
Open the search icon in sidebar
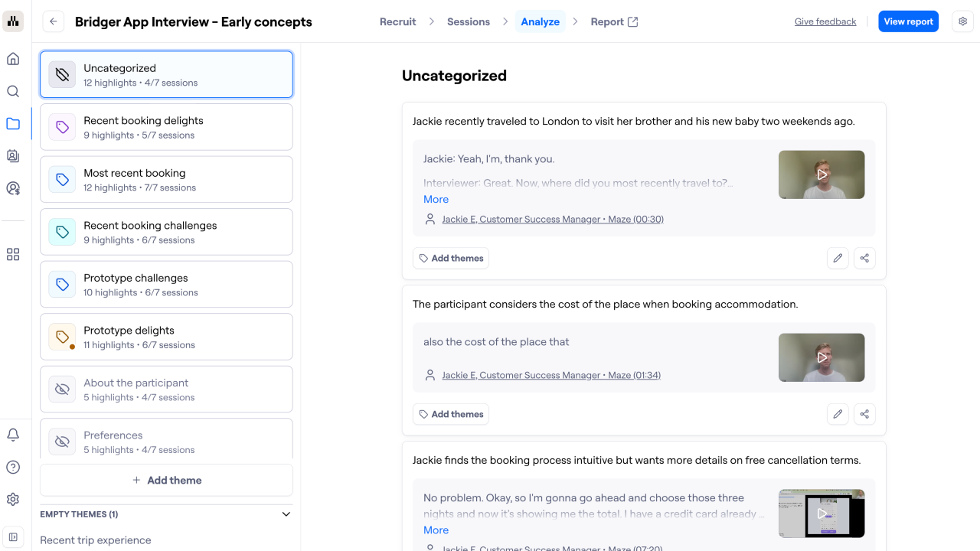(13, 91)
